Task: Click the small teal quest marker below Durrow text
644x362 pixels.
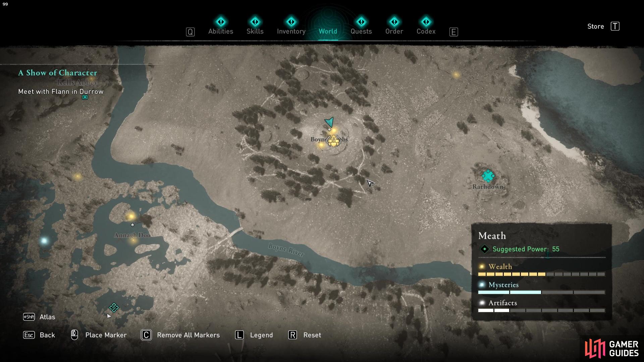Action: point(85,97)
